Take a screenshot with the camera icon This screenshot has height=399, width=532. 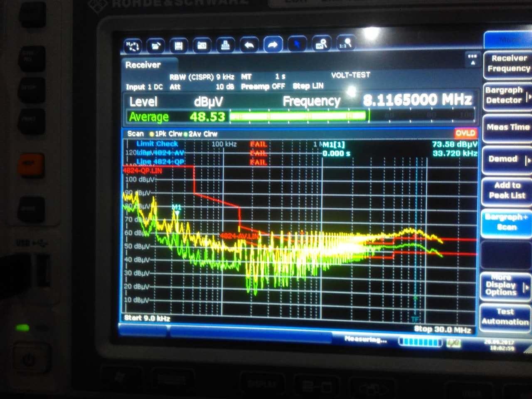[202, 45]
